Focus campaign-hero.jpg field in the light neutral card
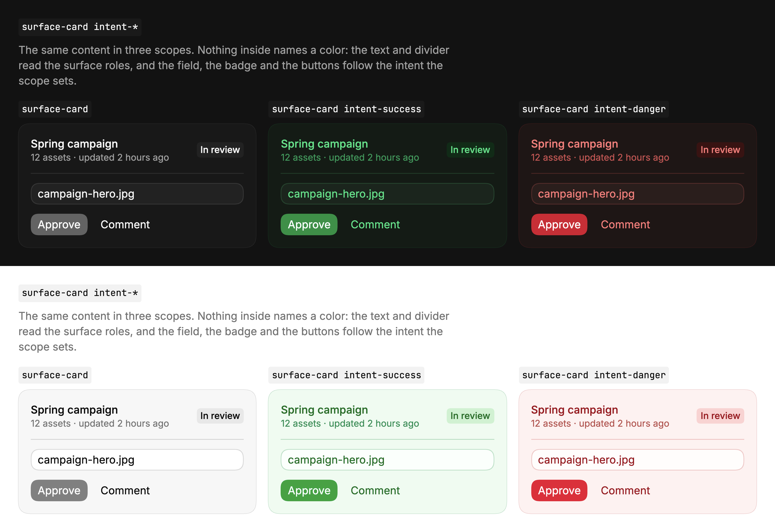This screenshot has width=775, height=532. coord(137,460)
